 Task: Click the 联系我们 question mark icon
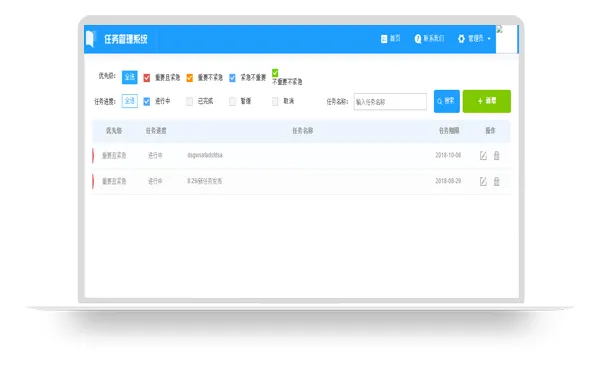[x=417, y=39]
